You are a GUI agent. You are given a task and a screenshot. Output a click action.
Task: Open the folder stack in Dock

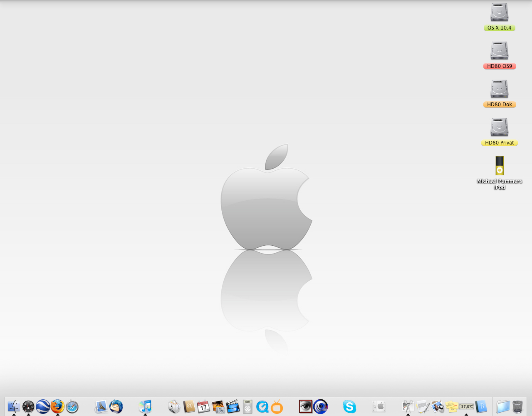coord(503,406)
